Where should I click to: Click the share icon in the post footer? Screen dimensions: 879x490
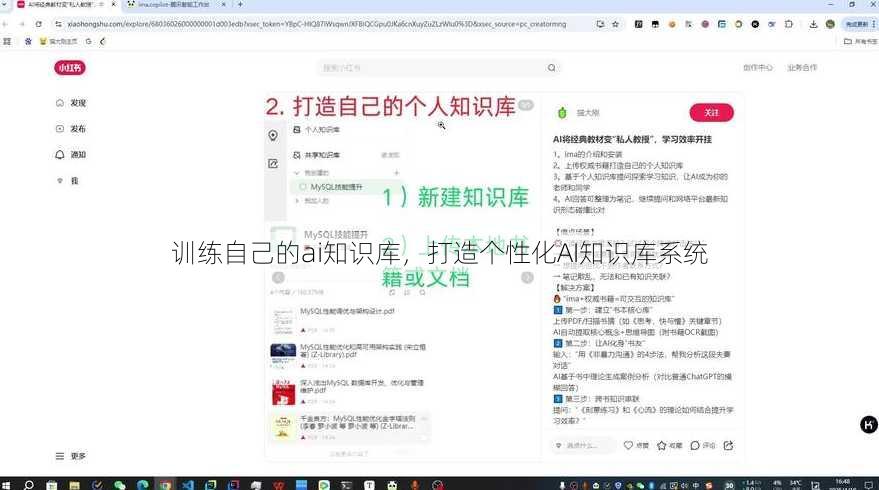point(728,445)
